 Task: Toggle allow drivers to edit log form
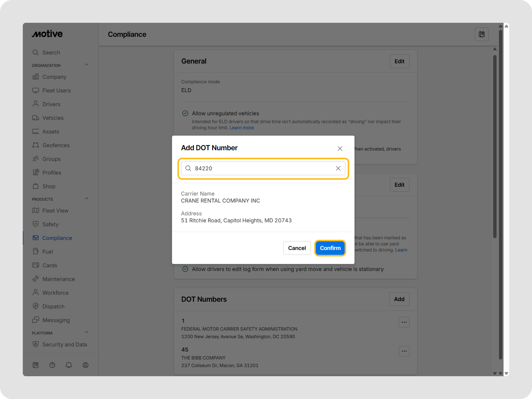[x=185, y=269]
